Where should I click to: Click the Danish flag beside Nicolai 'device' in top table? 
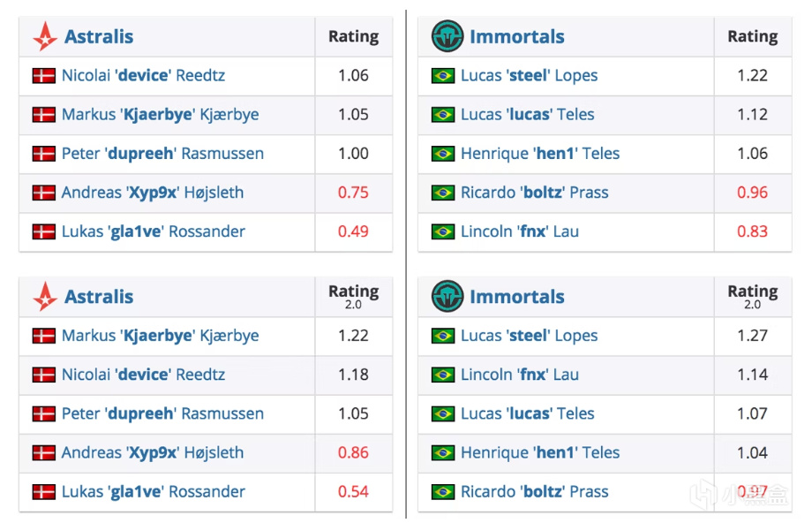44,76
